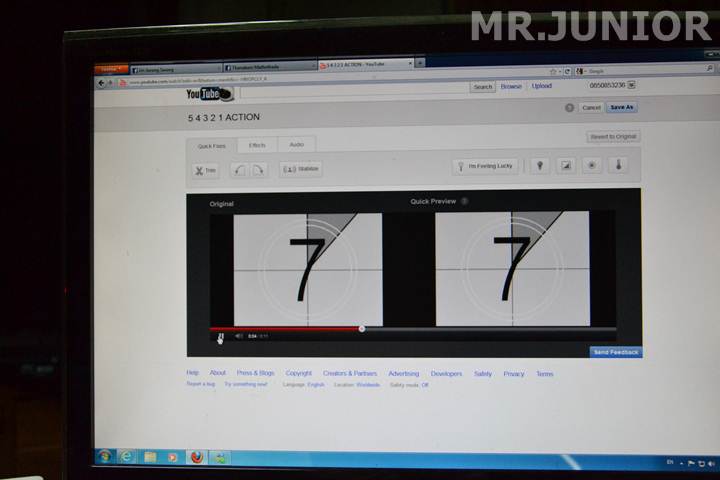Open a new browser tab
The image size is (720, 480).
(x=420, y=63)
